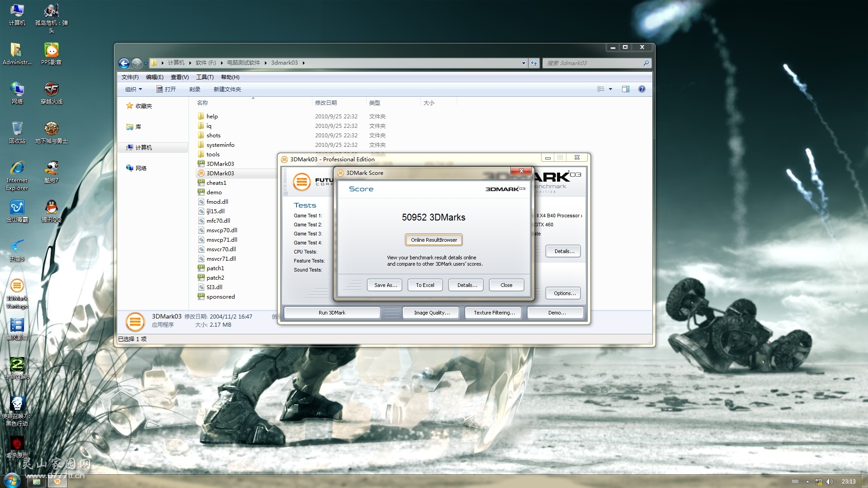Screen dimensions: 868x488
Task: Open Internet Explorer desktop icon
Action: [17, 176]
